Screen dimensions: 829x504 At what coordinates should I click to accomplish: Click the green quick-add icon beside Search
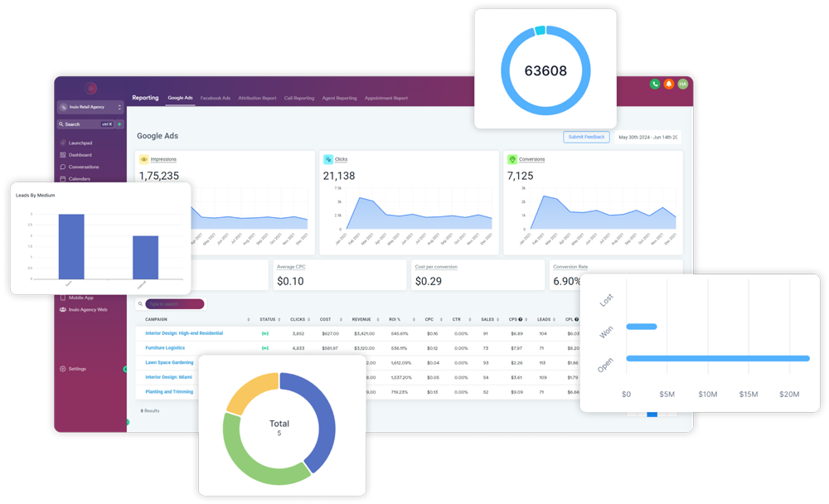[x=119, y=124]
